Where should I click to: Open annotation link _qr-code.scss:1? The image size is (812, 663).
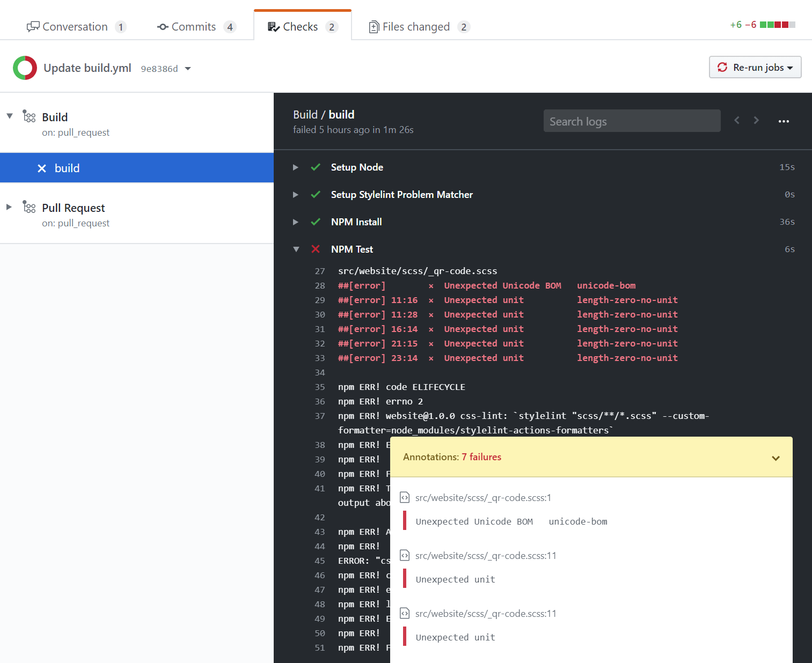(x=483, y=498)
